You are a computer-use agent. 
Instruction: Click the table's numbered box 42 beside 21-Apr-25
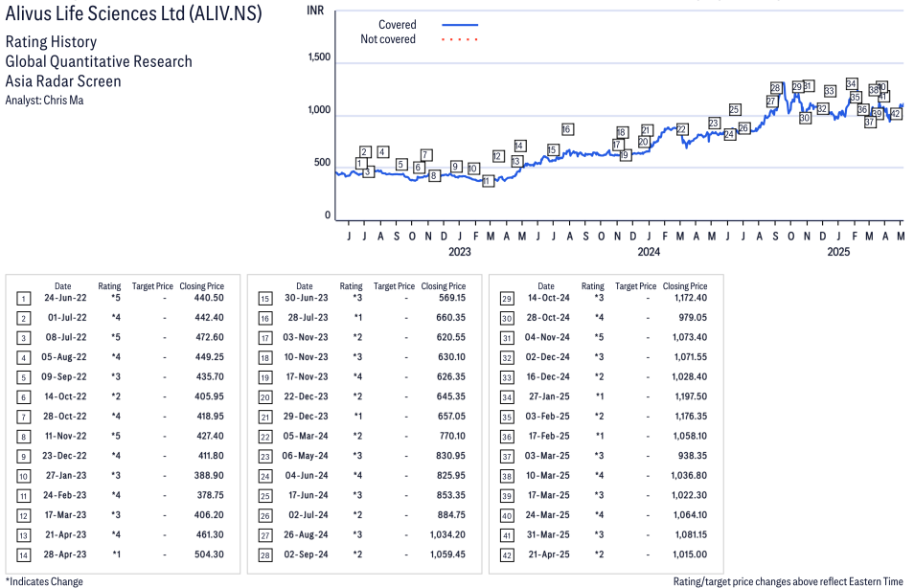(x=507, y=555)
